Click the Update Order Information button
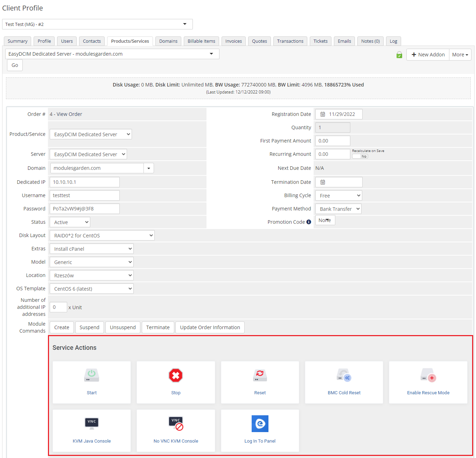Viewport: 476px width, 458px height. click(x=210, y=327)
